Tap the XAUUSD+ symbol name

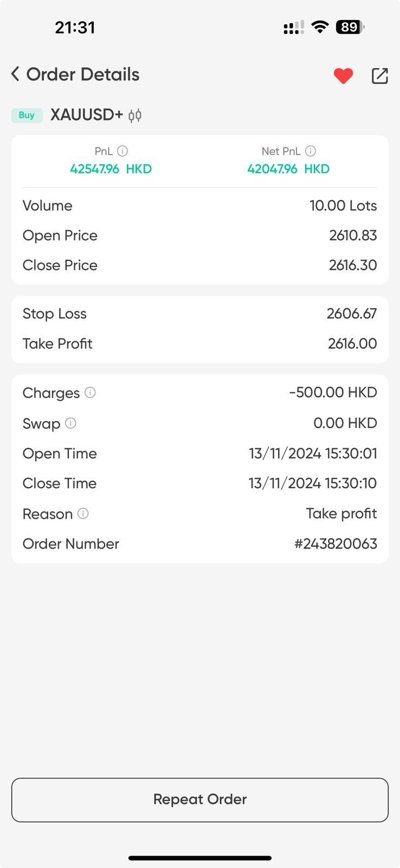(x=87, y=115)
